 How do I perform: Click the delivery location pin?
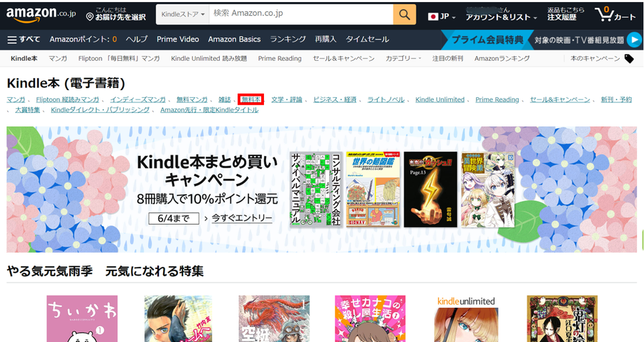[90, 17]
